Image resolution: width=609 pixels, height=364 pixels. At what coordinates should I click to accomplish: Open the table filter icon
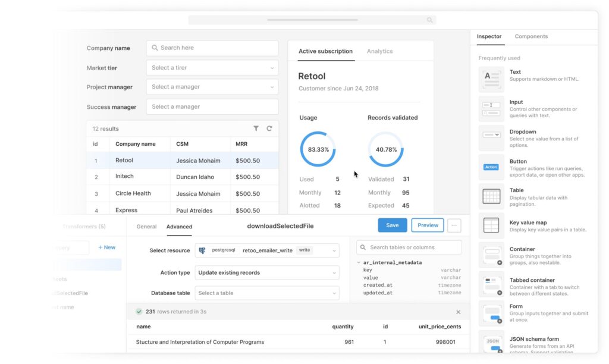tap(256, 128)
